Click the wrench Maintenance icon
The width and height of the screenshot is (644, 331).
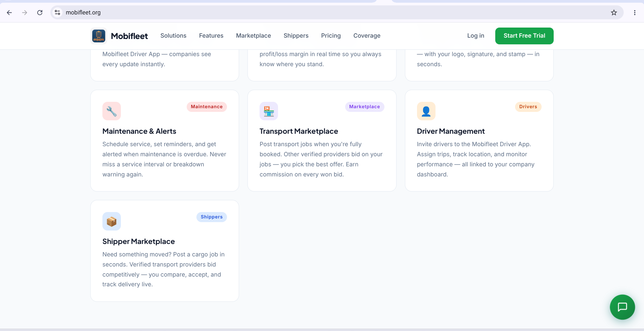[111, 111]
